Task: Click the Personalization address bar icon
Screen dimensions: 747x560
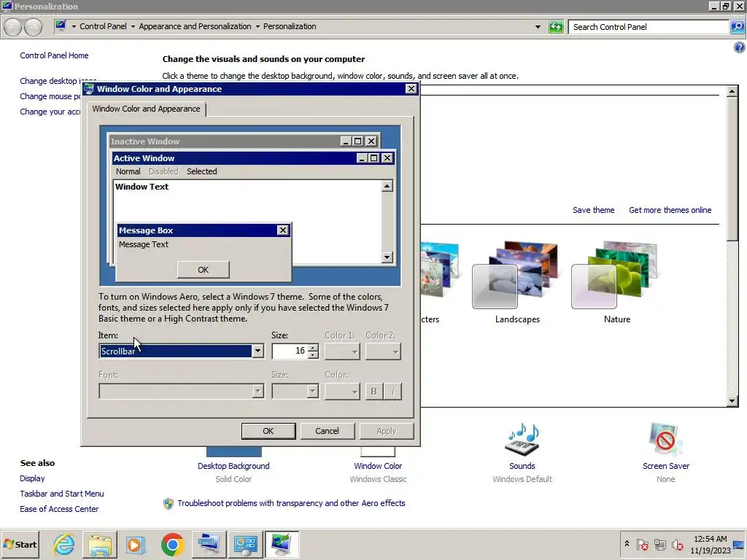Action: pos(61,26)
